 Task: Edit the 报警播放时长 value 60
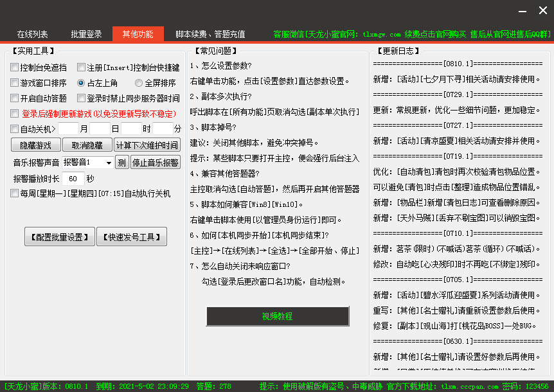point(73,179)
